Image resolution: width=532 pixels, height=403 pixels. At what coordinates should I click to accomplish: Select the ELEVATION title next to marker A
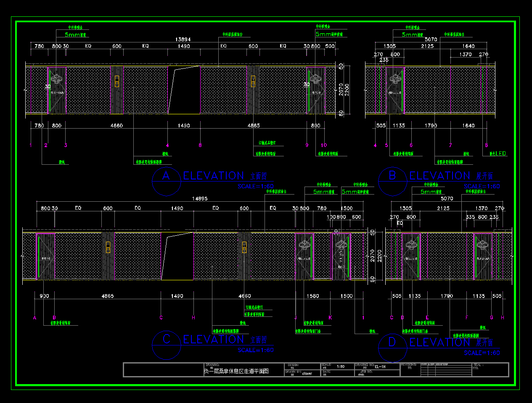pyautogui.click(x=214, y=176)
